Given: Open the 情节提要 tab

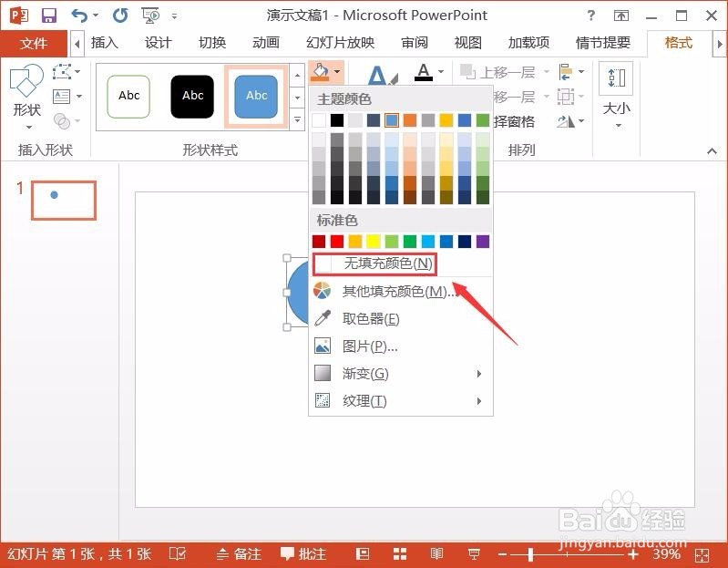Looking at the screenshot, I should (603, 43).
